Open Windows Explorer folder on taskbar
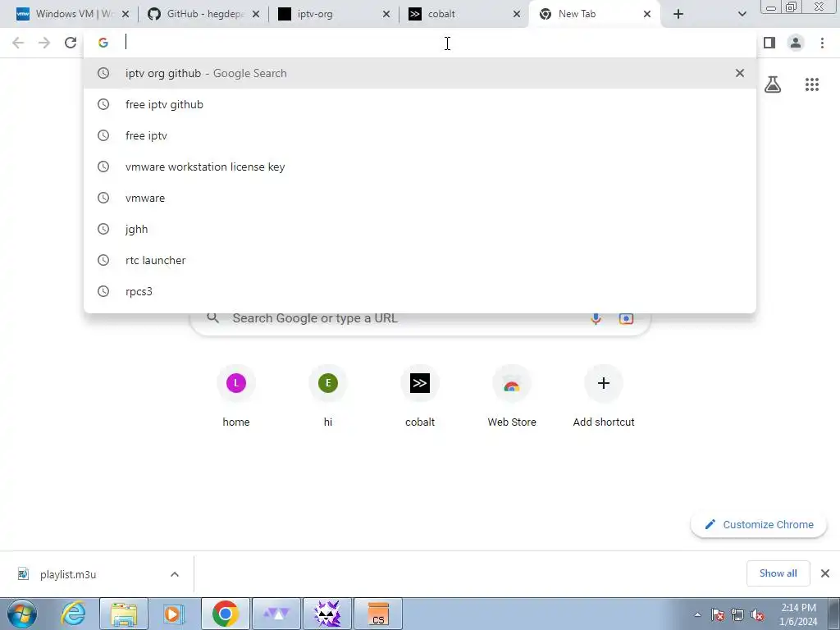Viewport: 840px width, 630px height. [124, 614]
